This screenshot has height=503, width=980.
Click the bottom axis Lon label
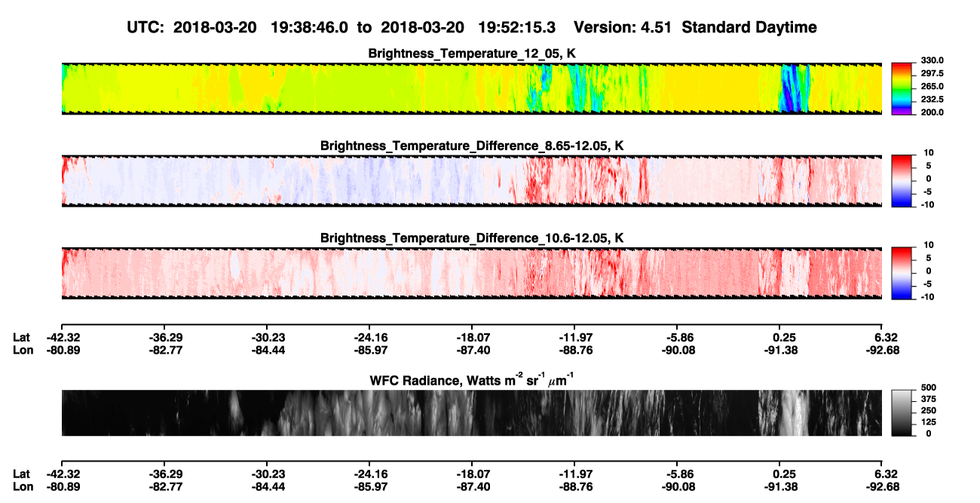23,487
